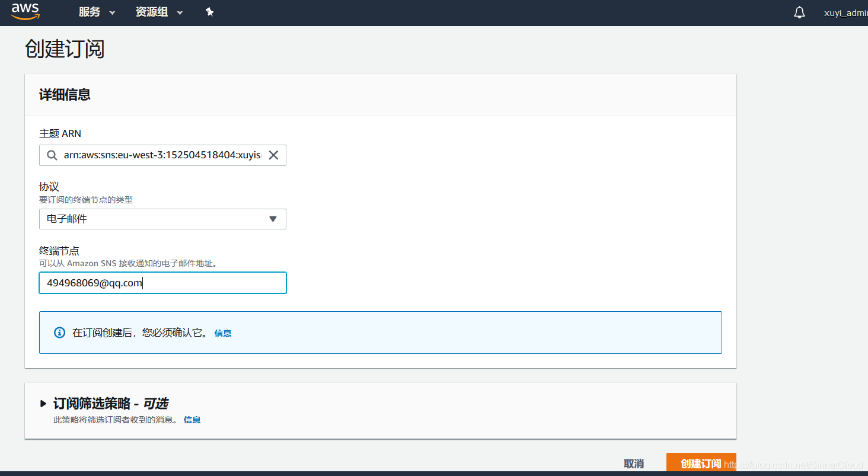Click the search icon in 主题 ARN field
868x476 pixels.
[52, 155]
